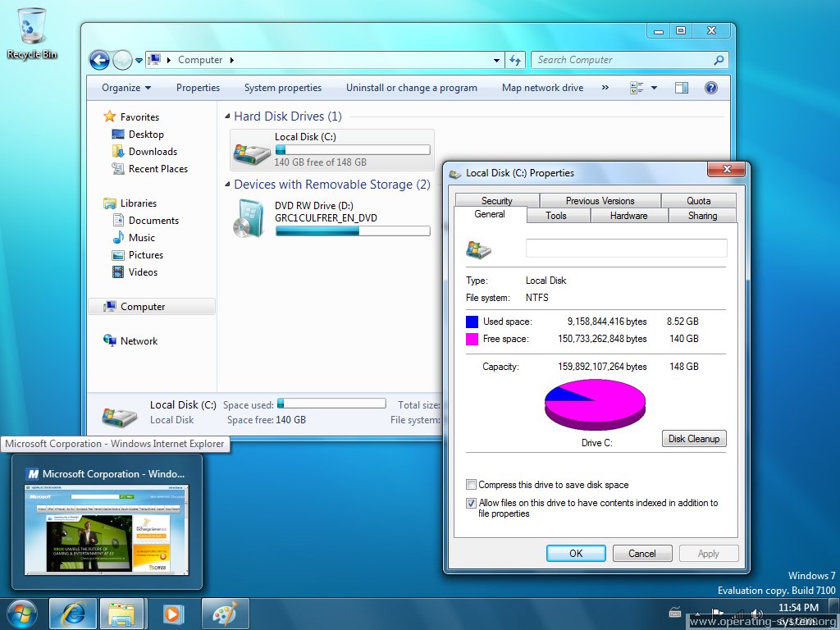Expand the Computer breadcrumb arrow
This screenshot has height=630, width=840.
(232, 60)
